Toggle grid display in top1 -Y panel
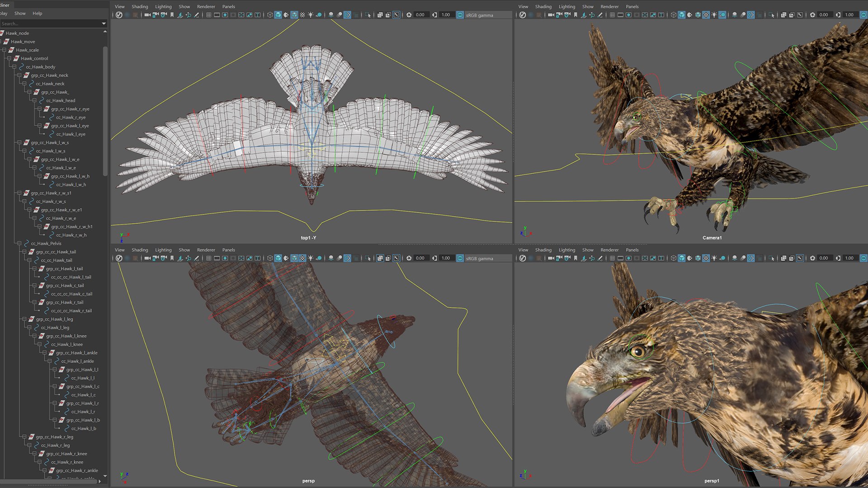This screenshot has width=868, height=488. click(208, 15)
